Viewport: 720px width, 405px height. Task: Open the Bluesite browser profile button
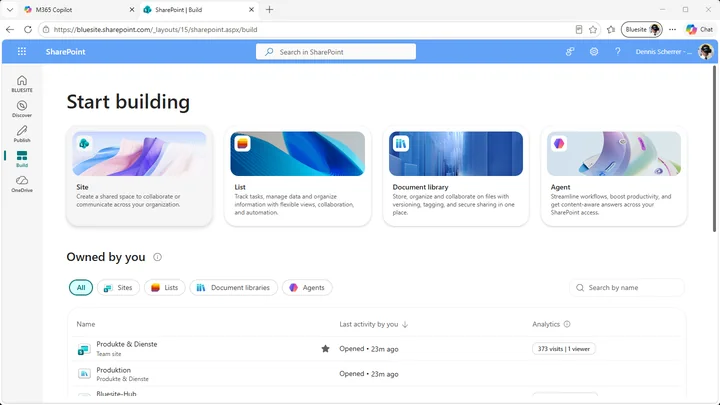click(641, 29)
